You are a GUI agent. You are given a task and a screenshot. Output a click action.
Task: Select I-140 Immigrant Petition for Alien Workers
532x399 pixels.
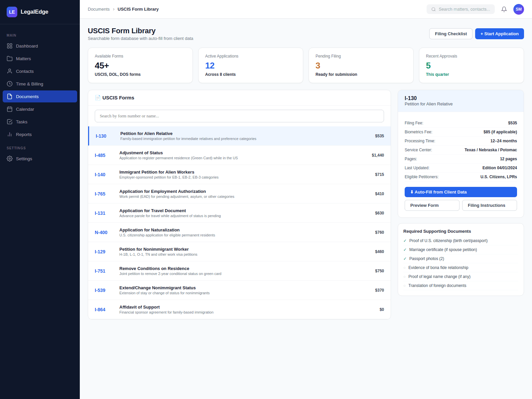click(239, 175)
